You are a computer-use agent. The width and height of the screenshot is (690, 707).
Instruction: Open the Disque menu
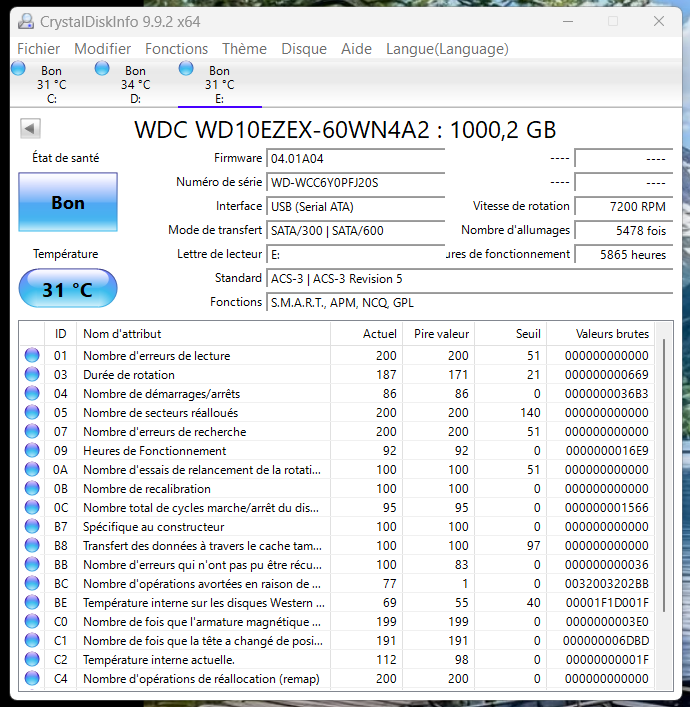[304, 49]
